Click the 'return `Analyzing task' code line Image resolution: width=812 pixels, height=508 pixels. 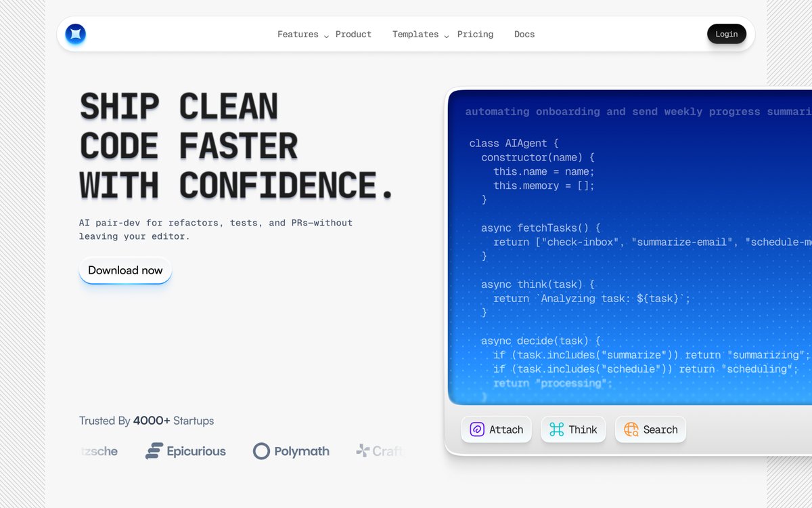[x=592, y=298]
